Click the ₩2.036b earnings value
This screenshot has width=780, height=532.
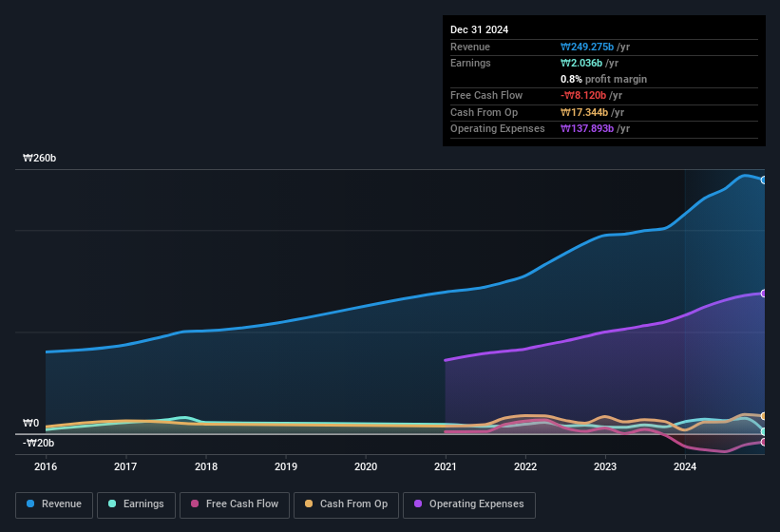coord(581,63)
